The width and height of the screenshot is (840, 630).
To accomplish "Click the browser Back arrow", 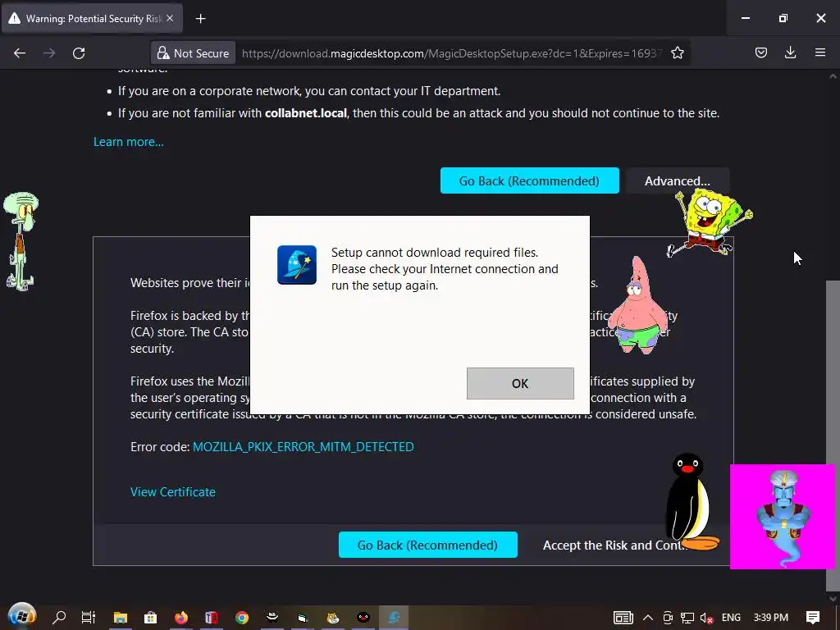I will point(20,53).
